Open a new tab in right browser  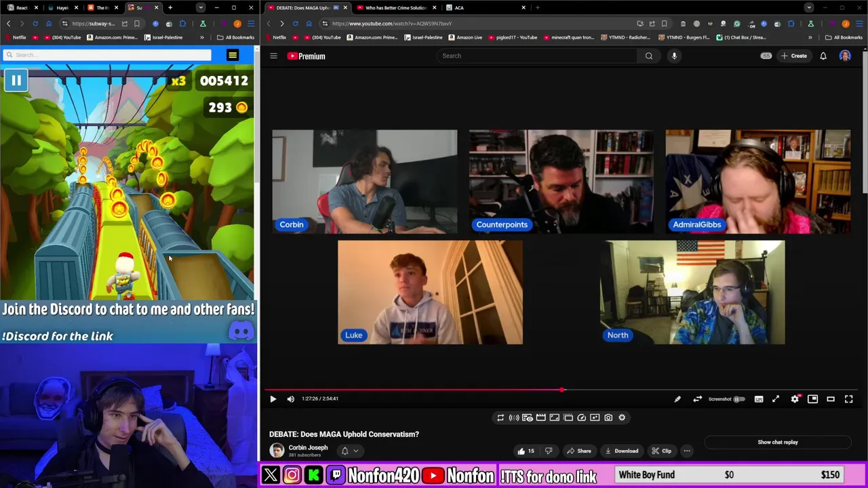tap(538, 7)
